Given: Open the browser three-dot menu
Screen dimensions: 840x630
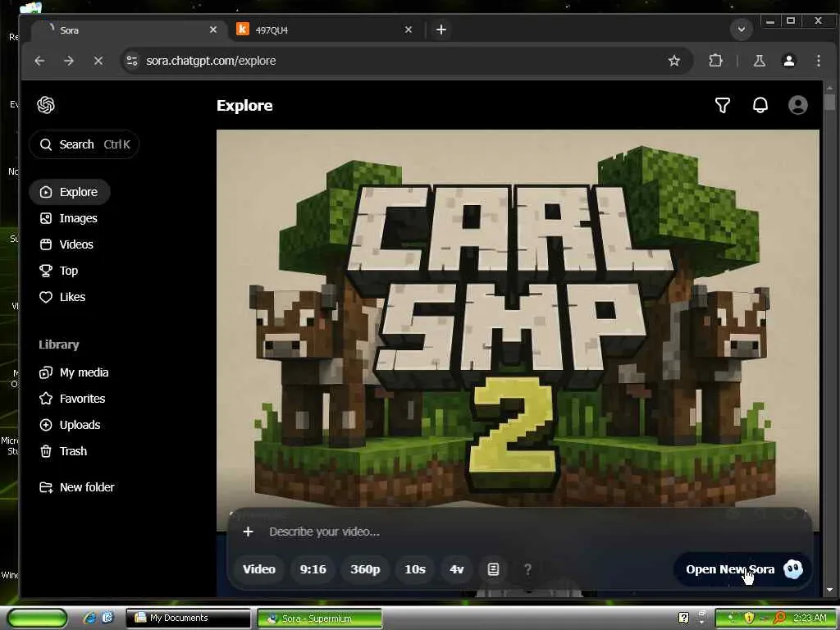Looking at the screenshot, I should point(818,61).
